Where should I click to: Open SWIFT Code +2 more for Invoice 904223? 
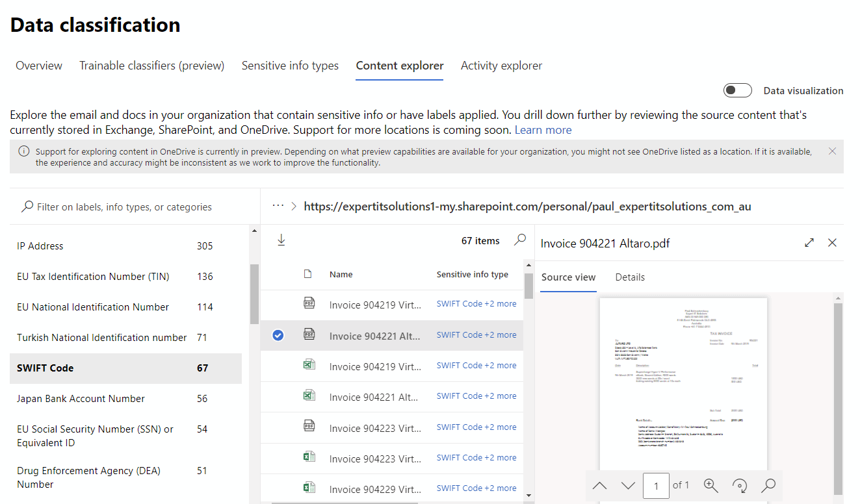point(476,427)
